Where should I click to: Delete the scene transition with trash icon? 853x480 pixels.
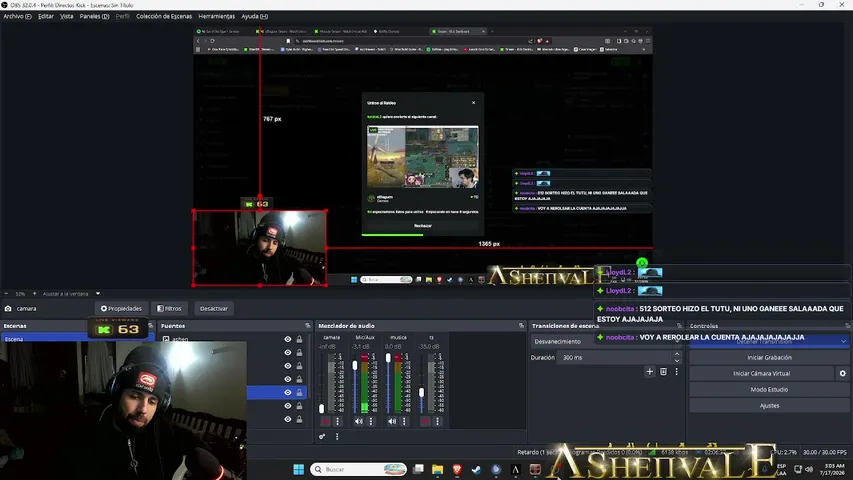[663, 372]
